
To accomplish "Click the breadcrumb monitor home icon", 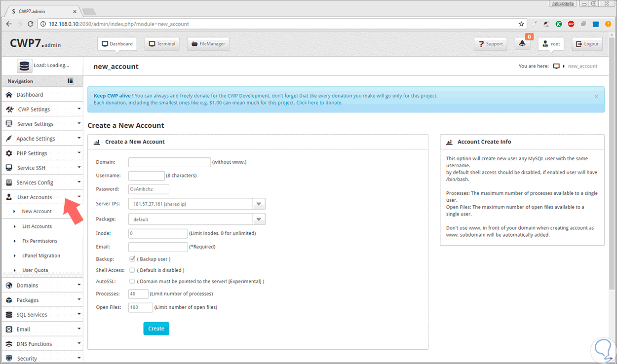I will 556,66.
